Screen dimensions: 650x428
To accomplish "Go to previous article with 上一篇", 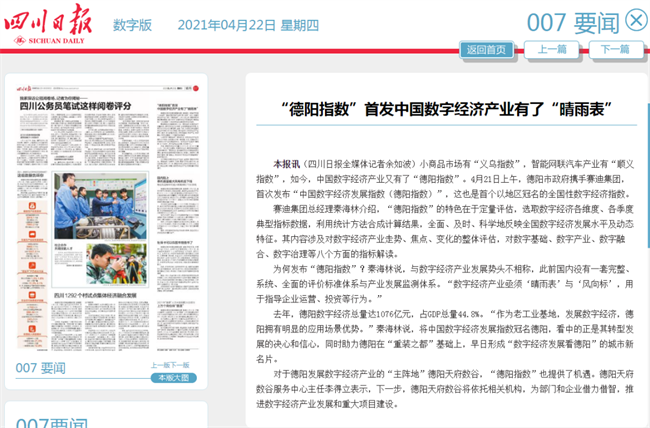I will click(x=552, y=50).
